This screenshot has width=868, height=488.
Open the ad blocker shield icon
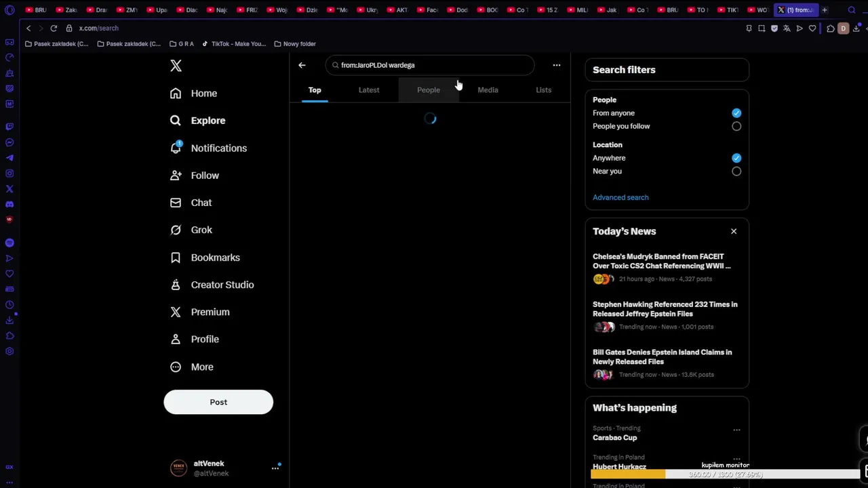click(x=774, y=28)
